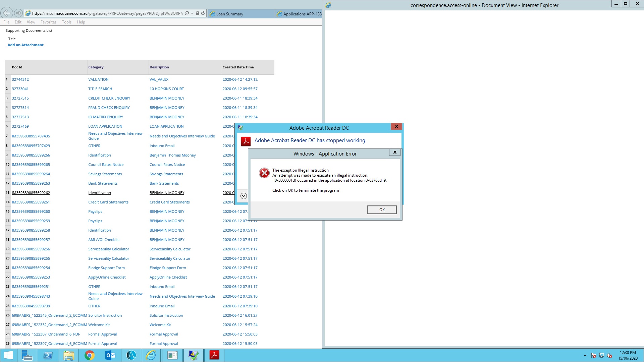Open document 32744312
The image size is (644, 362).
pyautogui.click(x=20, y=79)
